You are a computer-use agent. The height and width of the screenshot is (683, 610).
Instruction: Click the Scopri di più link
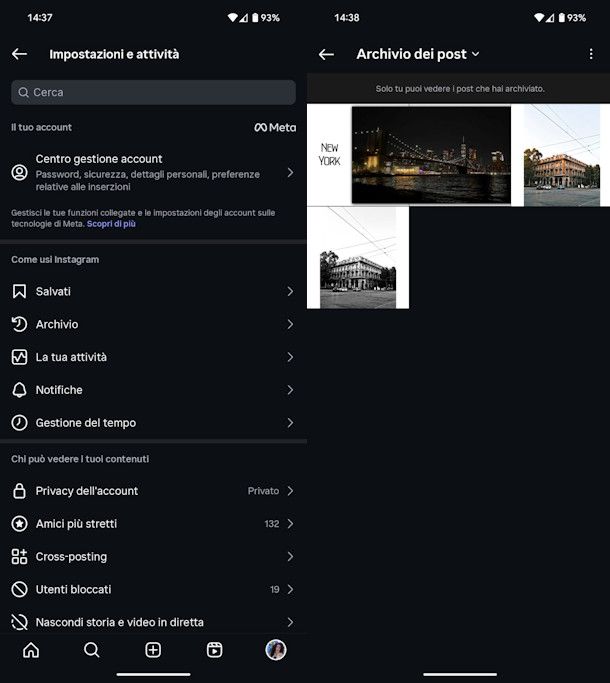111,224
